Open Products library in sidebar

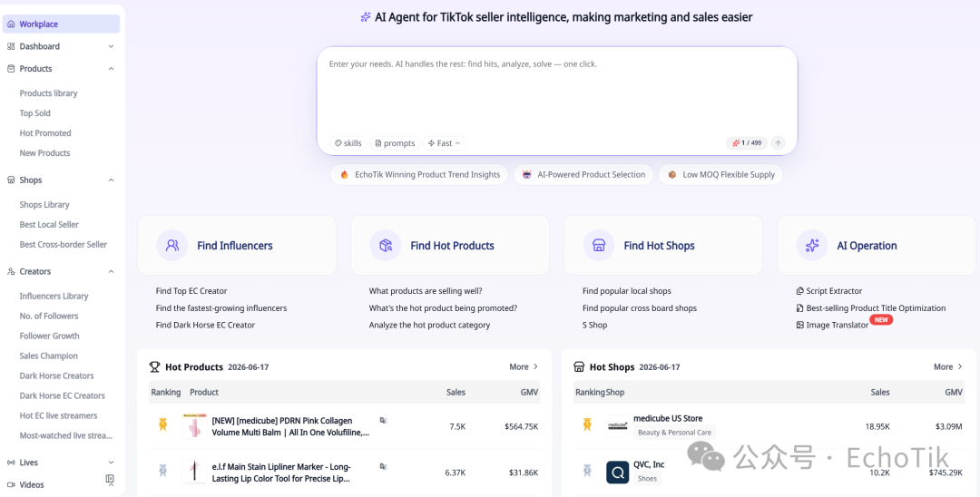[x=48, y=93]
